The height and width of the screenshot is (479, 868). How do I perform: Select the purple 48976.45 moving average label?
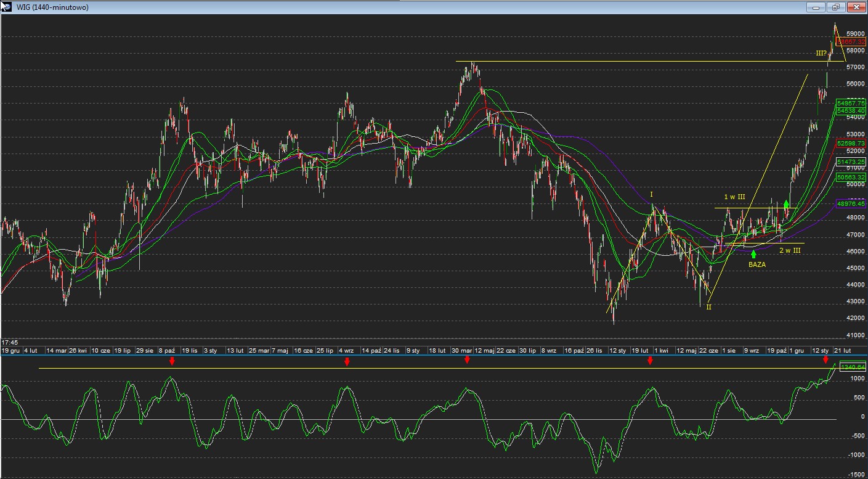(x=851, y=203)
